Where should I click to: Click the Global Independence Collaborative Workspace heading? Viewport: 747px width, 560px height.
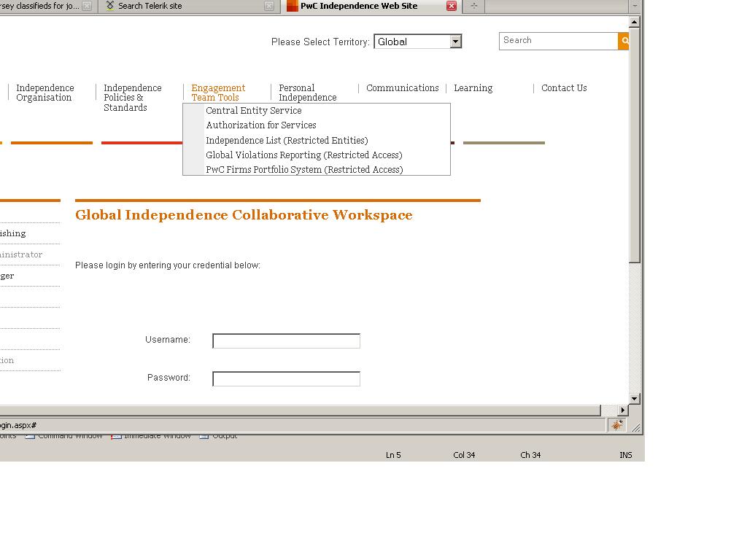(x=244, y=215)
